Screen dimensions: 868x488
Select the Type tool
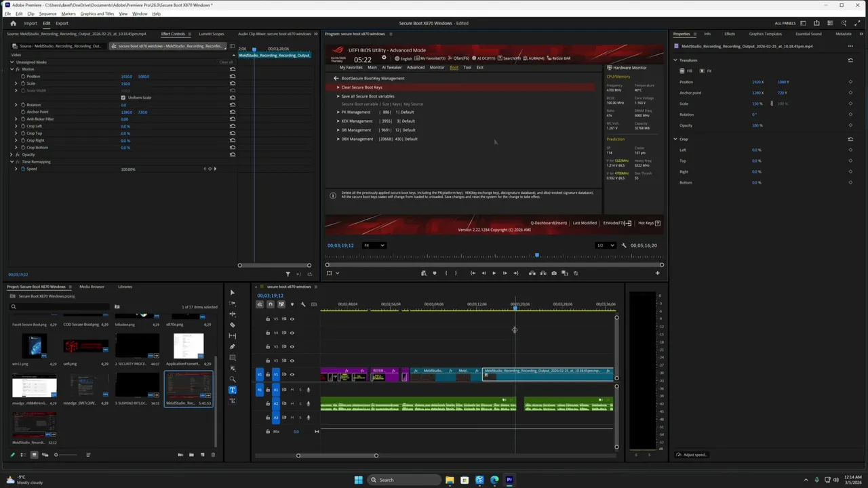[x=232, y=390]
